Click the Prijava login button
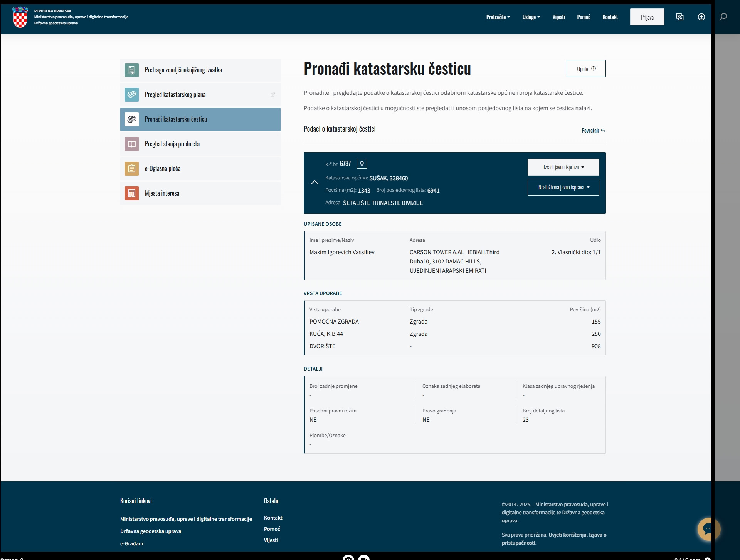The image size is (740, 560). click(647, 17)
